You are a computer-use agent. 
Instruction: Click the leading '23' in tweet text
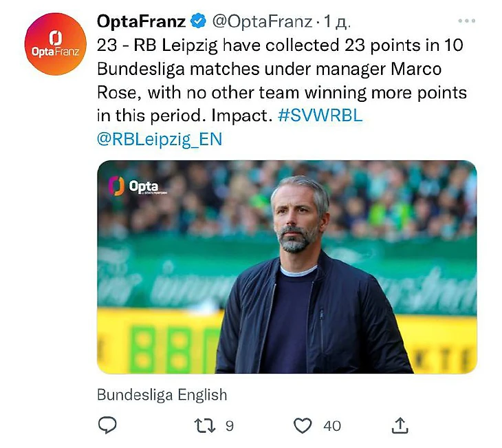tap(107, 45)
